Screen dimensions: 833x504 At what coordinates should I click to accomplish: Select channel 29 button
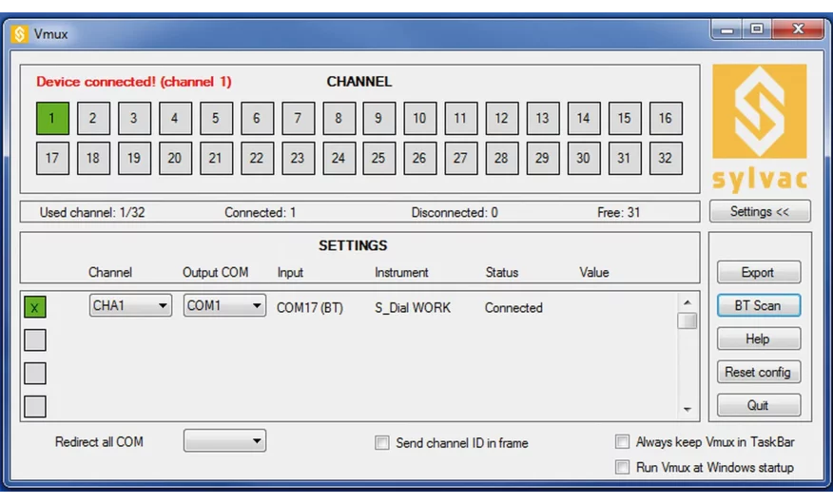(543, 158)
